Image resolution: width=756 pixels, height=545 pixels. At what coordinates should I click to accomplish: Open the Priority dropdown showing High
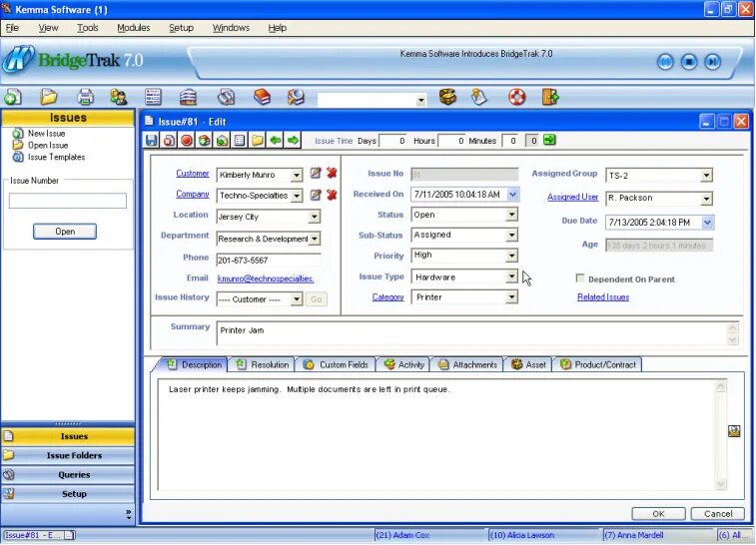pos(511,256)
